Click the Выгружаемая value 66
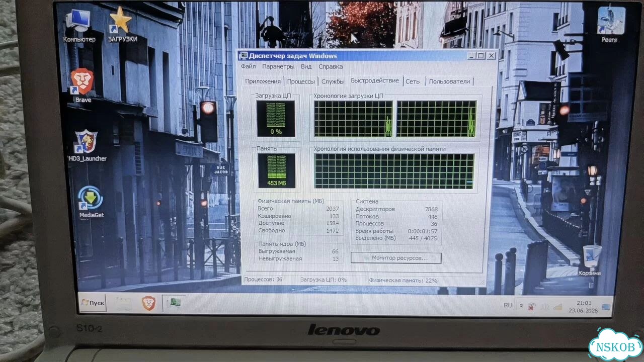This screenshot has width=644, height=362. [x=335, y=251]
